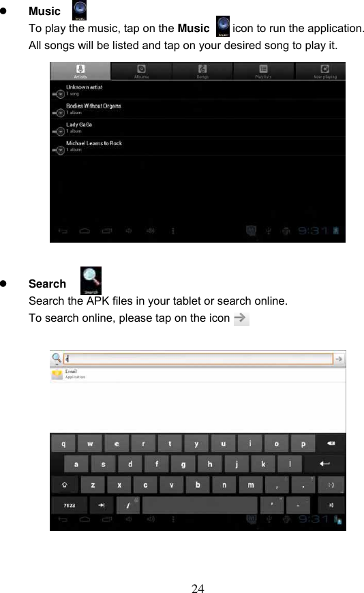364x593 pixels.
Task: Tap the tab key on keyboard
Action: (102, 505)
